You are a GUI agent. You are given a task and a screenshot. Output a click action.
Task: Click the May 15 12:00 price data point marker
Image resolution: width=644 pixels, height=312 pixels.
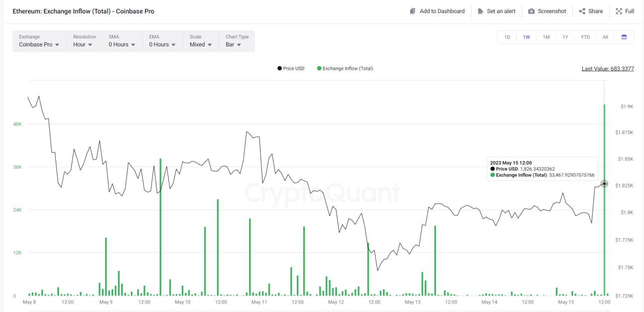[x=604, y=184]
